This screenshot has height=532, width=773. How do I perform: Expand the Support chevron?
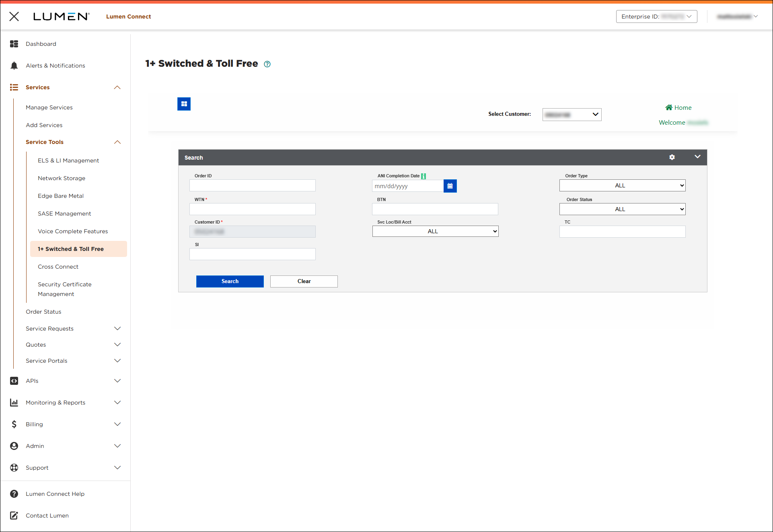[117, 468]
